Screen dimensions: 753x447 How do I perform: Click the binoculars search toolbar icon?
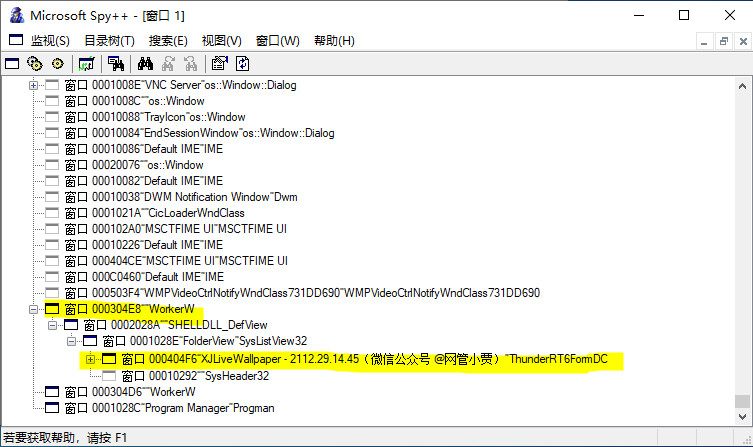[145, 63]
